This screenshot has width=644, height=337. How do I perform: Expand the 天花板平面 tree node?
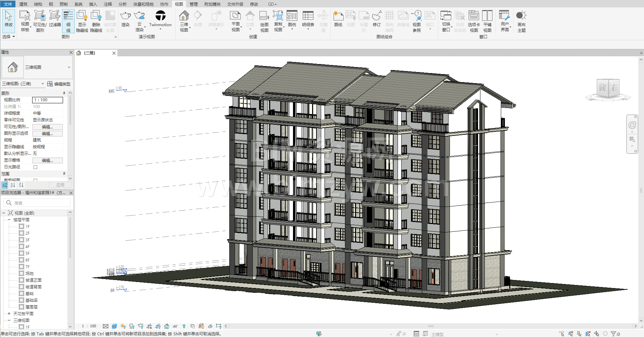coord(9,314)
